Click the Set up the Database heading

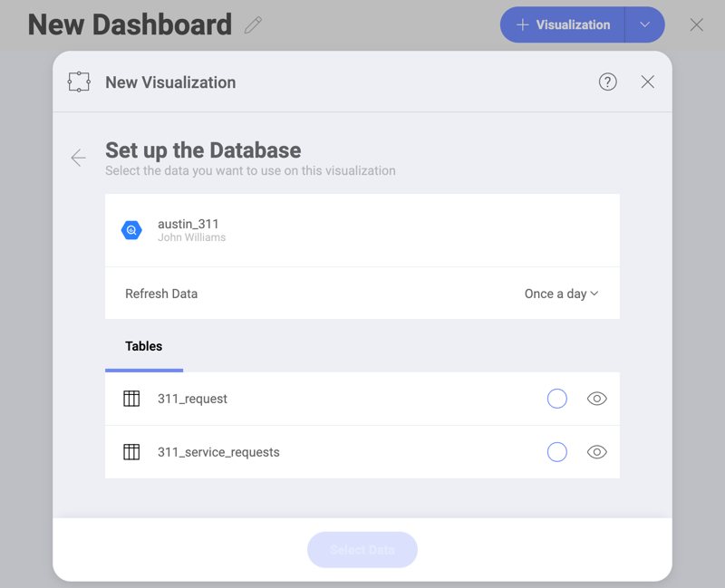[203, 150]
